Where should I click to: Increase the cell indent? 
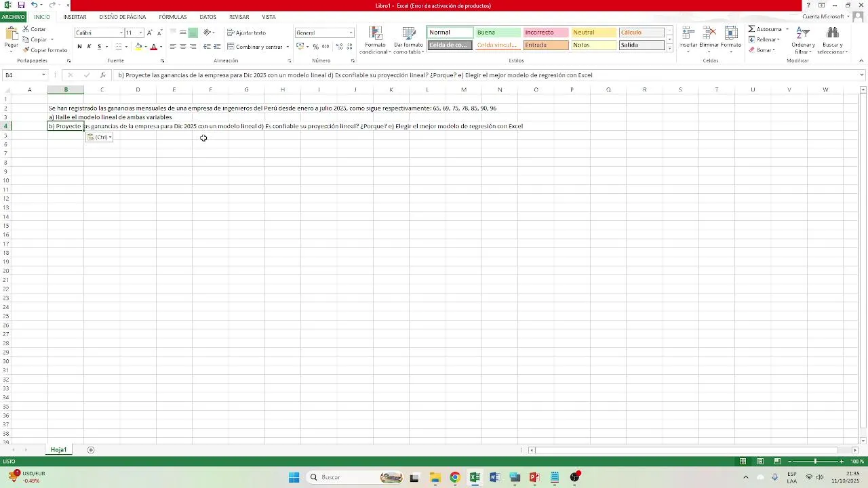pos(217,47)
